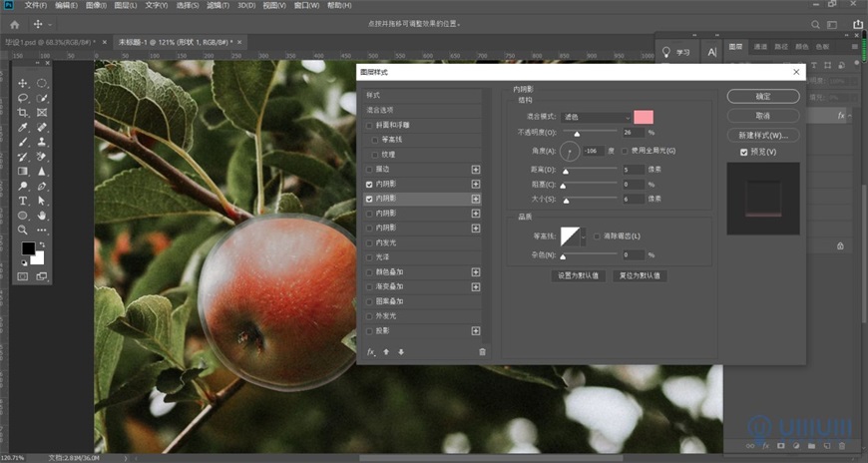868x463 pixels.
Task: Delete effect with trash icon in dialog
Action: pos(482,351)
